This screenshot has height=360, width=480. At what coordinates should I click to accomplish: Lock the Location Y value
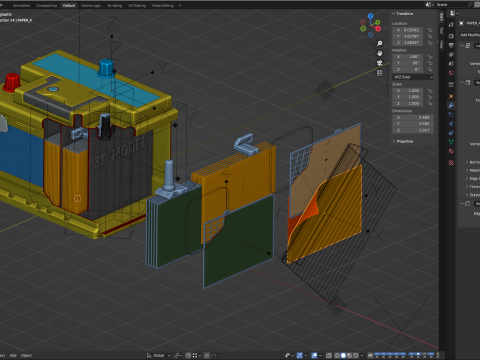[x=430, y=36]
